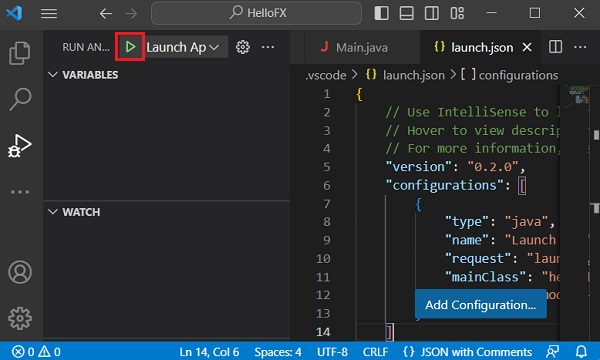600x360 pixels.
Task: Open the customize layout icon
Action: 457,13
